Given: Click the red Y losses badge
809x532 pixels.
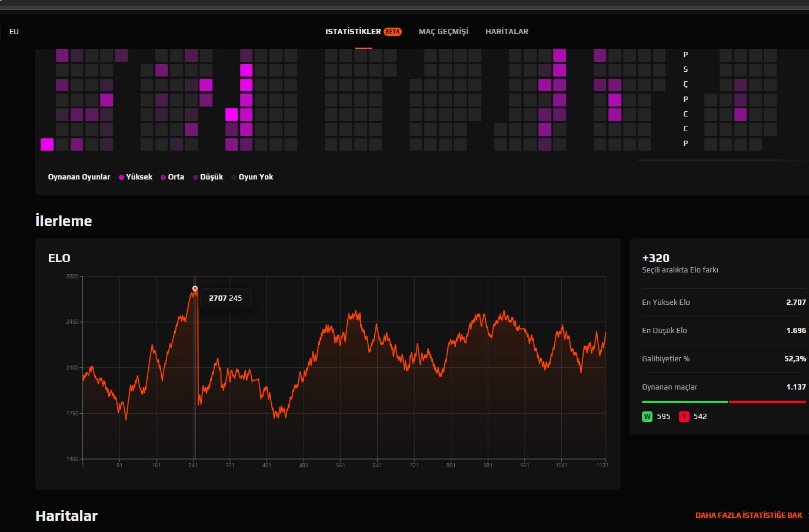Looking at the screenshot, I should point(684,417).
